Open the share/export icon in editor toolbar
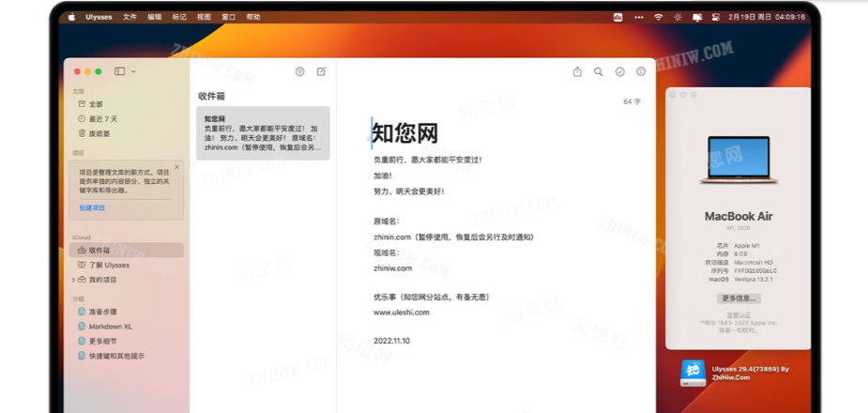 pos(577,71)
